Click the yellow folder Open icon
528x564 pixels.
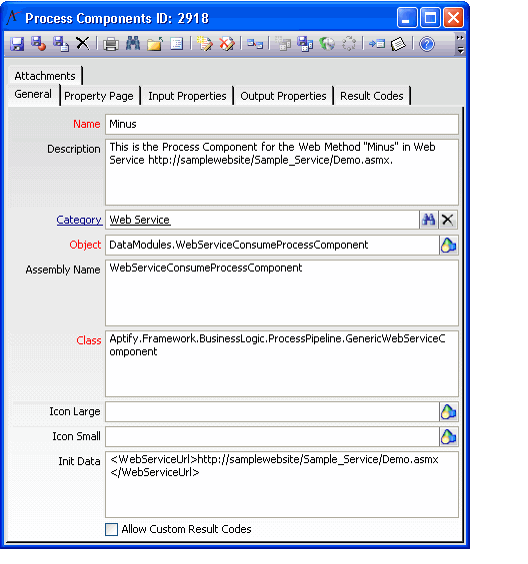click(155, 44)
